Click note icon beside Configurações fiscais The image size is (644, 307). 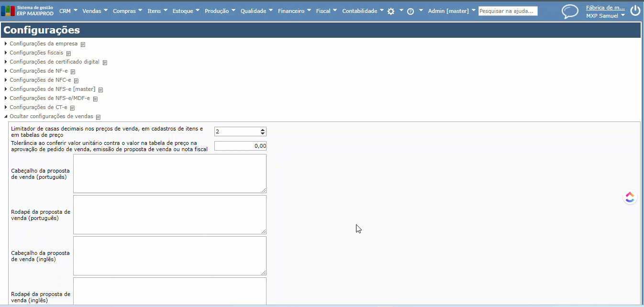click(68, 53)
